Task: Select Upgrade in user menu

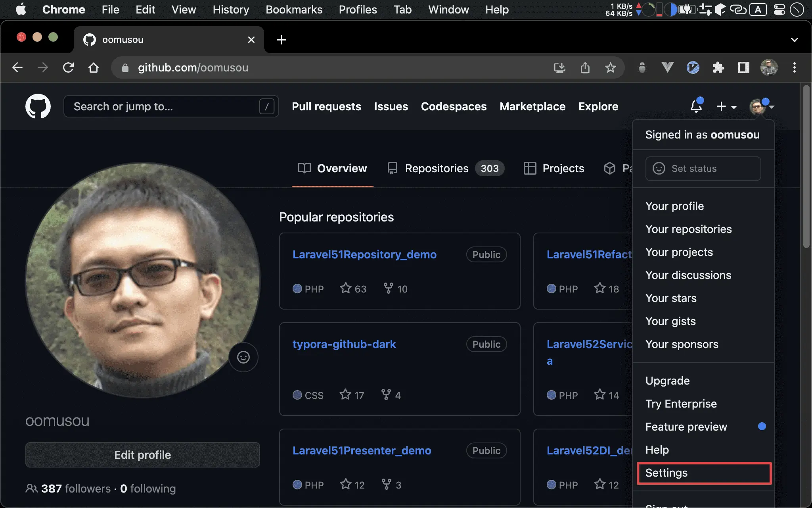Action: (x=703, y=381)
